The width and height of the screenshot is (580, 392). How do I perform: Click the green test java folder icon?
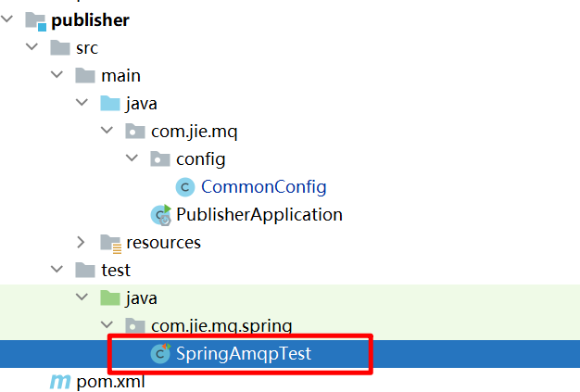pyautogui.click(x=110, y=297)
